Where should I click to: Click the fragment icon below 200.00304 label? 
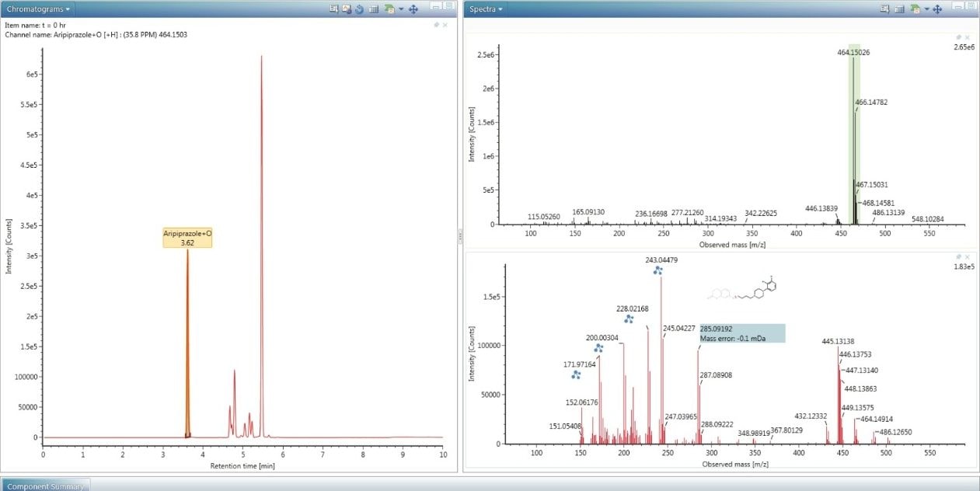tap(599, 348)
